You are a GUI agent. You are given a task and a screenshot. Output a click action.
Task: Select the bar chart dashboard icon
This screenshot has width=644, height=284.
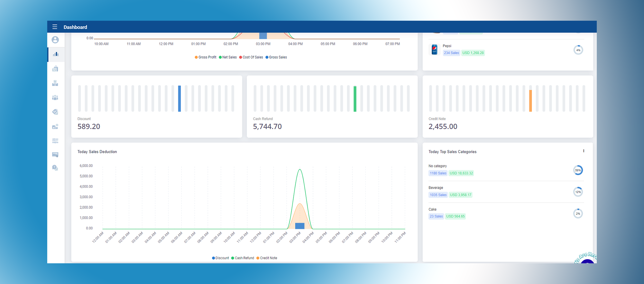tap(56, 54)
